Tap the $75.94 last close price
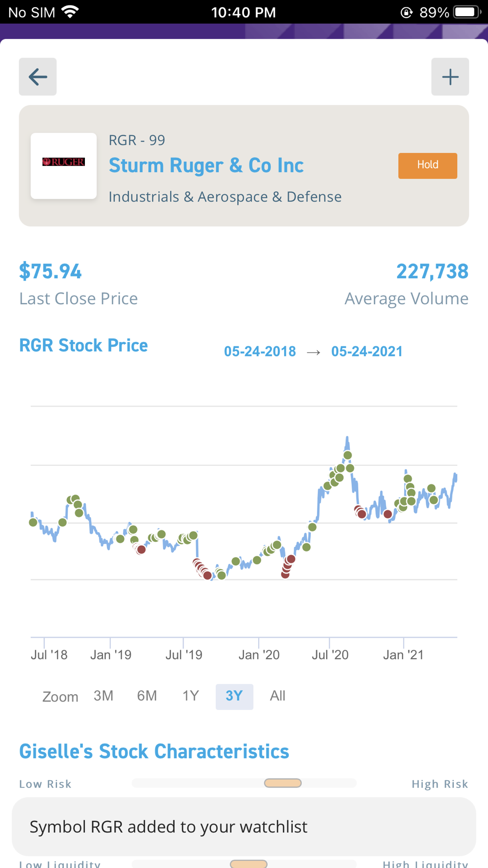 click(x=50, y=271)
